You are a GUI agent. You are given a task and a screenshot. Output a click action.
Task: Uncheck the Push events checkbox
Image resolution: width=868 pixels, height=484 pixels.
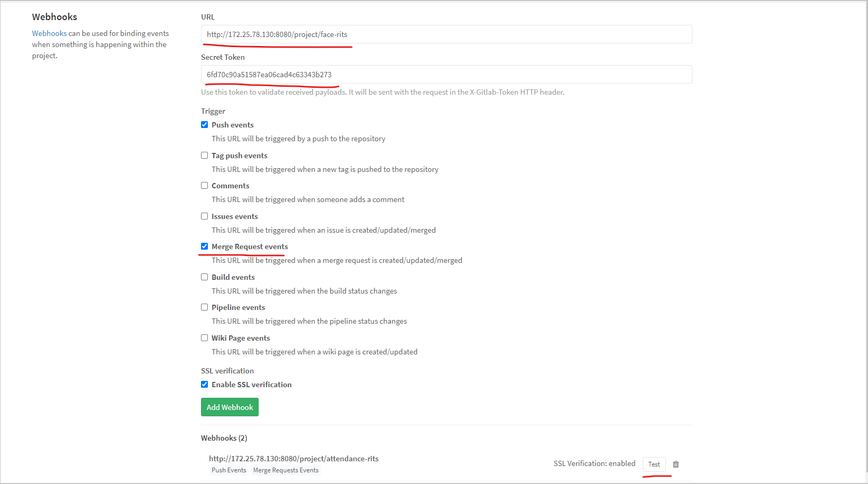tap(204, 125)
